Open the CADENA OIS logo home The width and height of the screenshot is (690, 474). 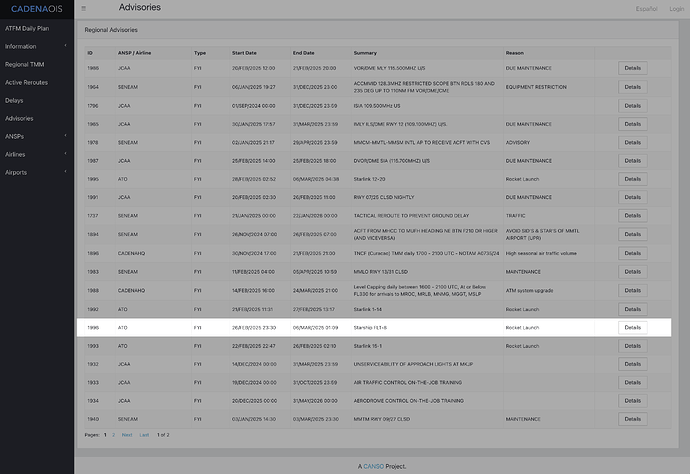[x=37, y=9]
